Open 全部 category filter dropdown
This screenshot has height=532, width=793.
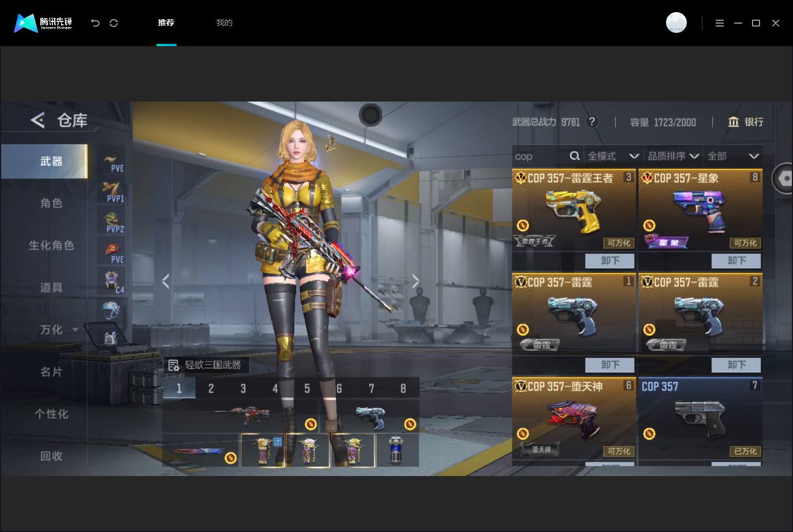[x=733, y=156]
